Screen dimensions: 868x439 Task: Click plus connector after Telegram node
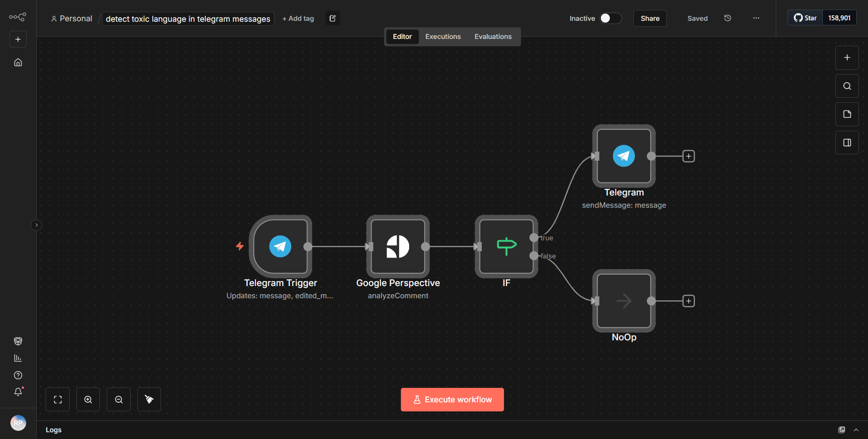[x=689, y=156]
